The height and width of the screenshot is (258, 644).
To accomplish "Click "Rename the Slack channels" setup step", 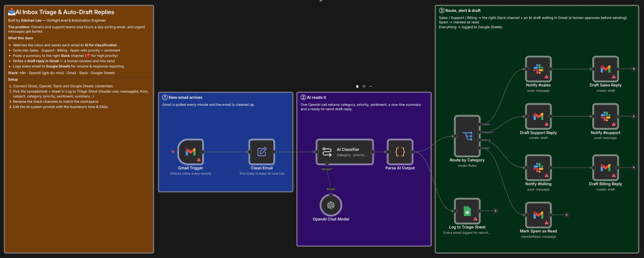I will tap(56, 101).
